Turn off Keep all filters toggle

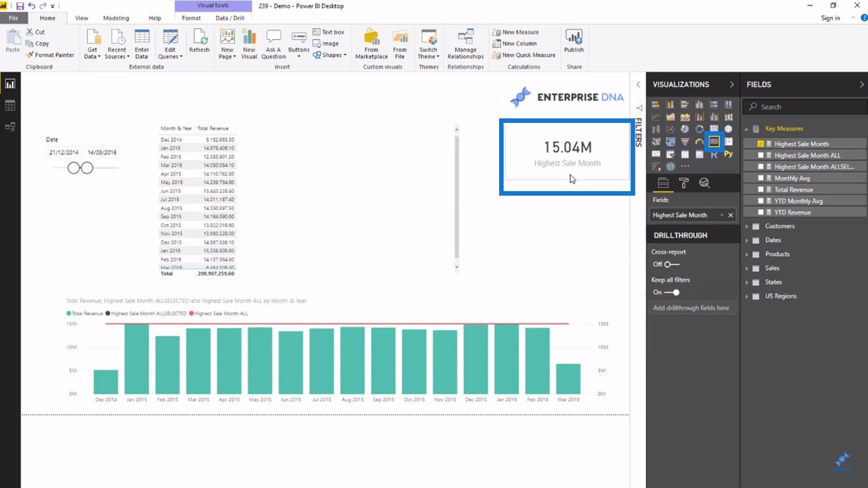click(672, 292)
